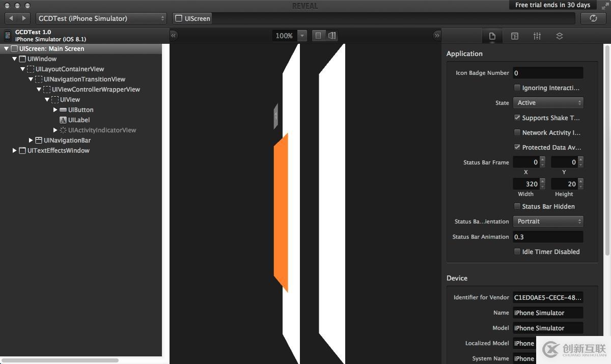Open the Layer inspector tab
Viewport: 611px width, 364px height.
pos(560,36)
